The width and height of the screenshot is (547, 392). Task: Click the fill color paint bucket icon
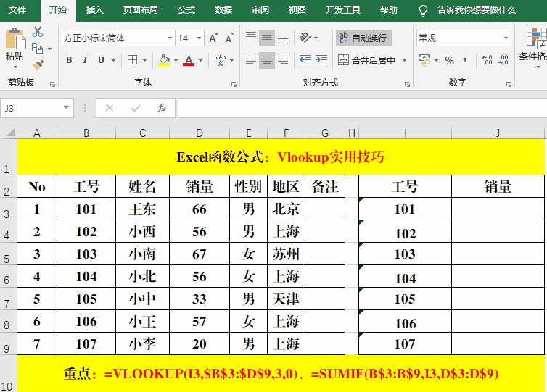pos(164,60)
